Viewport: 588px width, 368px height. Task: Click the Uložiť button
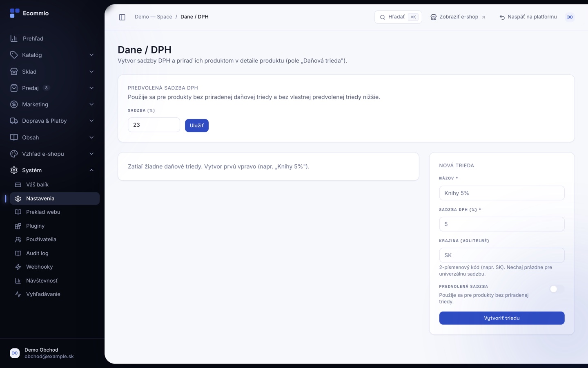(x=197, y=126)
